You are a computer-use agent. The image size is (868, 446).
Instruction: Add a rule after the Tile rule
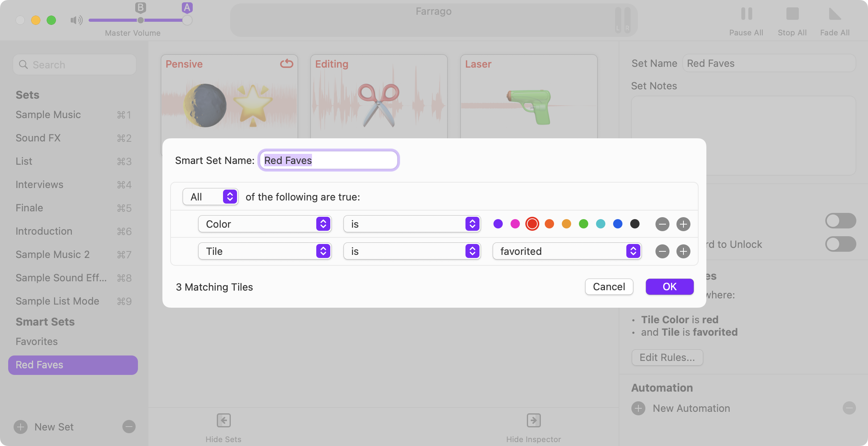click(683, 251)
